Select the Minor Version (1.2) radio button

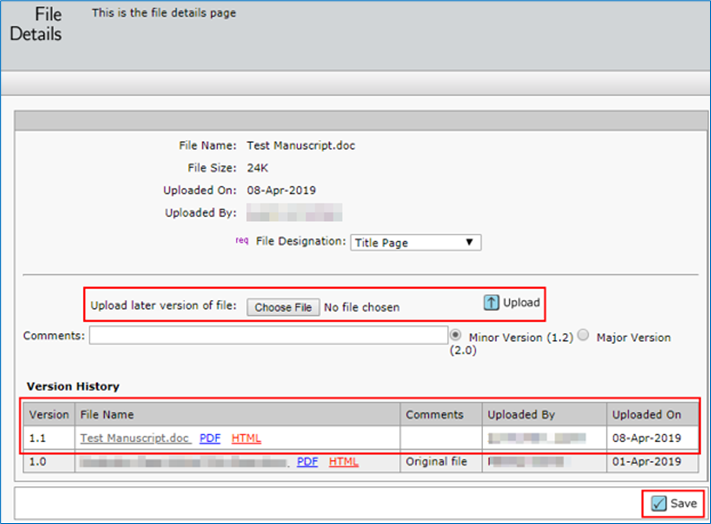click(x=456, y=336)
